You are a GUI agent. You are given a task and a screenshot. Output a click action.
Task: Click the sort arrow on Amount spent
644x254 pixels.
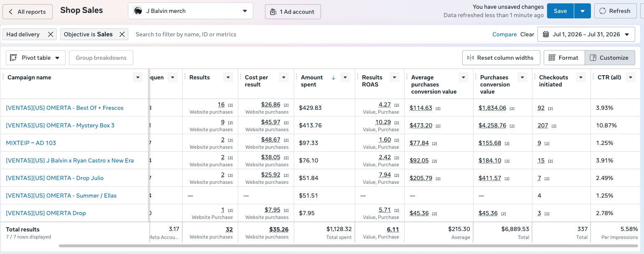pyautogui.click(x=333, y=77)
